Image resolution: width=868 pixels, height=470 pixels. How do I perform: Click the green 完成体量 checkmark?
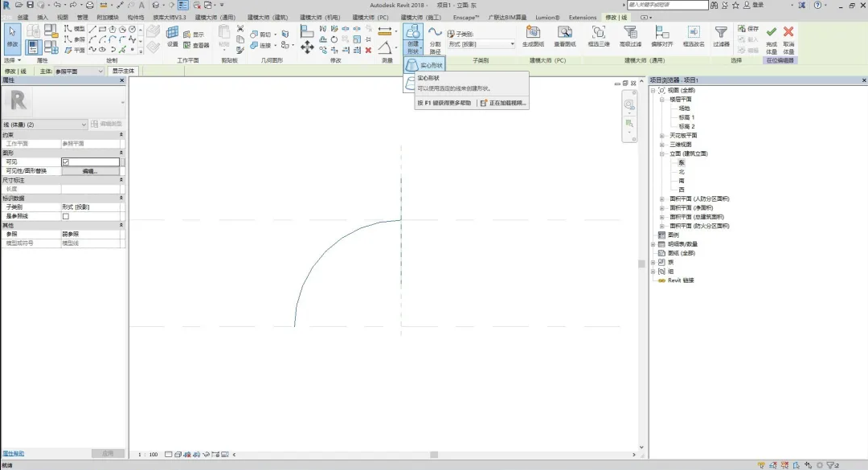click(771, 35)
